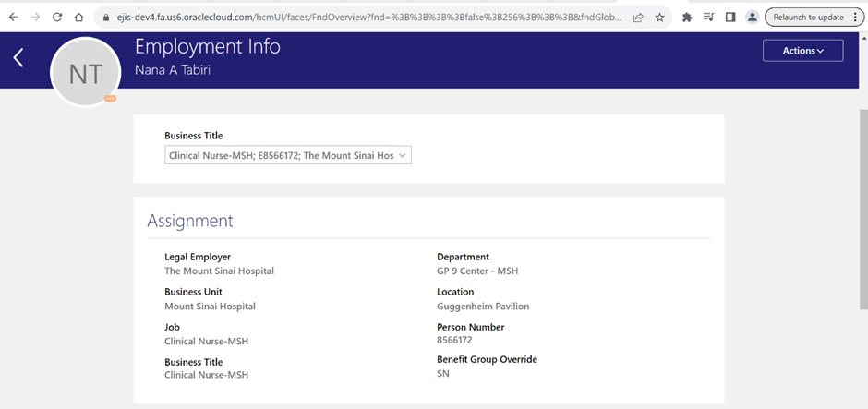Open the Chrome three-dot menu
This screenshot has width=868, height=409.
(856, 18)
